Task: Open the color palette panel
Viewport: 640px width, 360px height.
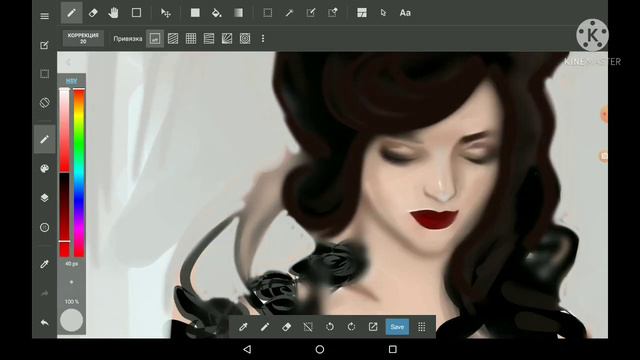Action: 44,169
